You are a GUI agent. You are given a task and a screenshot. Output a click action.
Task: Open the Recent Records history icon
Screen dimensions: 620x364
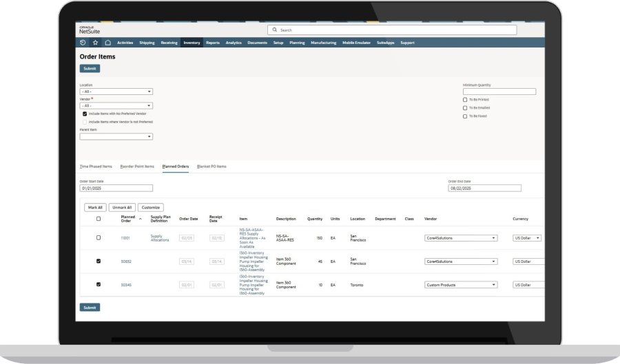pos(83,43)
